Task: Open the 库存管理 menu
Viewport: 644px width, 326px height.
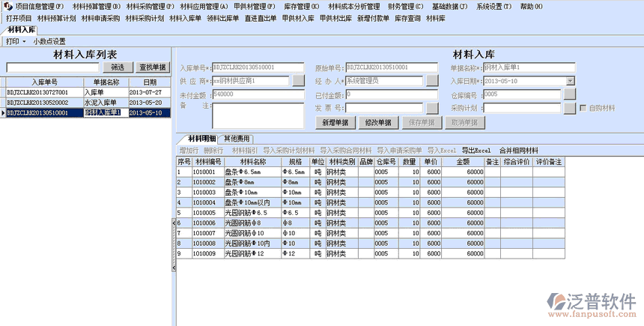Action: tap(300, 6)
